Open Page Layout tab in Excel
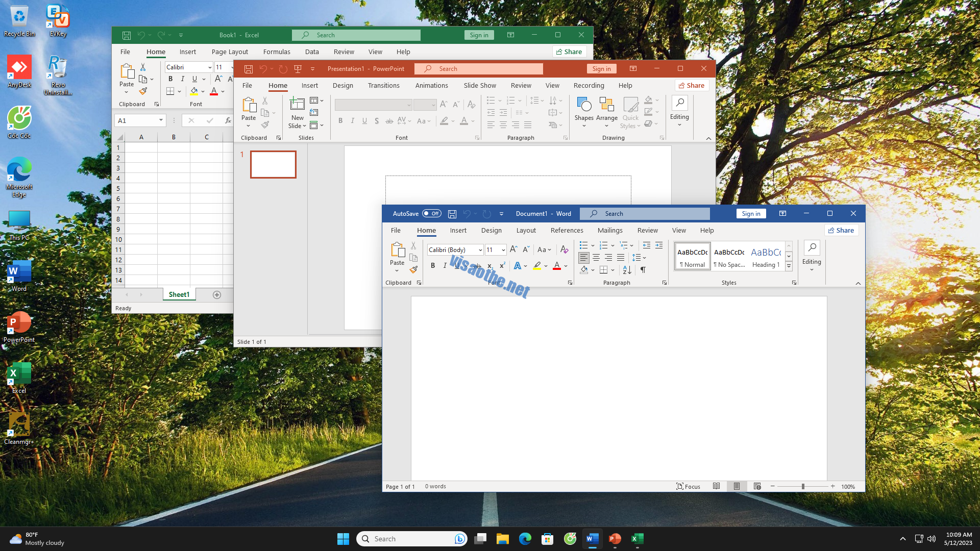Viewport: 980px width, 551px height. (230, 52)
